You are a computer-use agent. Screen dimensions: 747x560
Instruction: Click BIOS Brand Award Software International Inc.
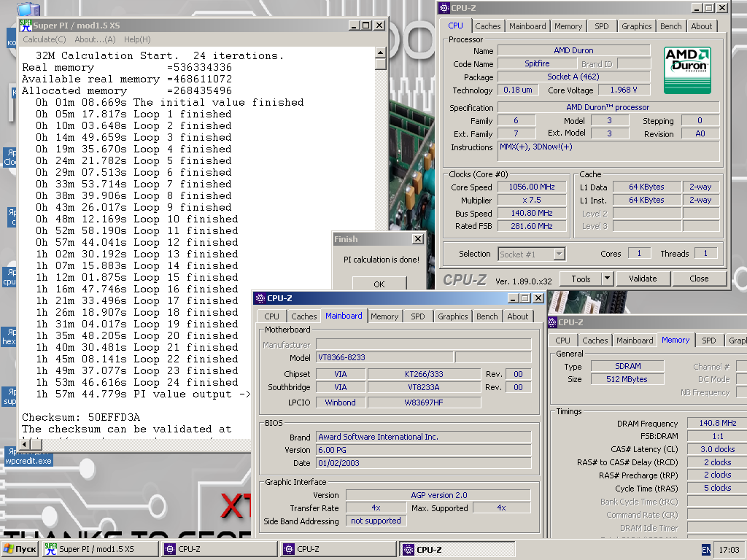(x=424, y=437)
